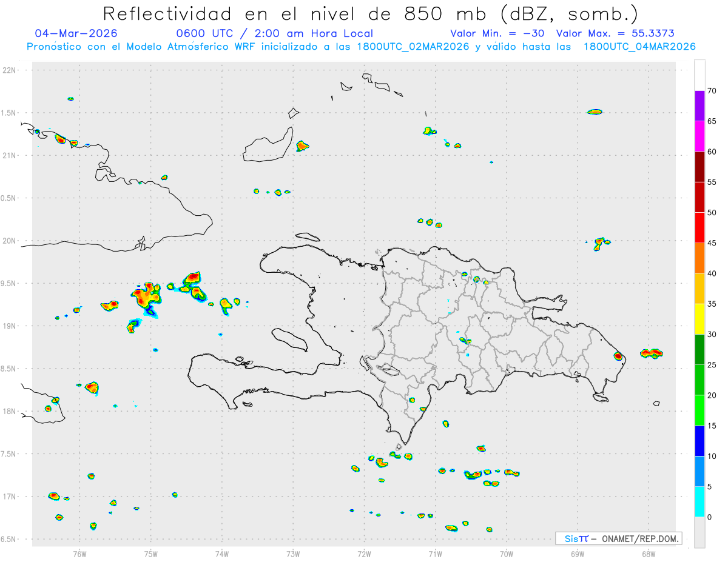Viewport: 728px width, 562px height.
Task: Click the longitude axis label '75W'
Action: pyautogui.click(x=151, y=553)
